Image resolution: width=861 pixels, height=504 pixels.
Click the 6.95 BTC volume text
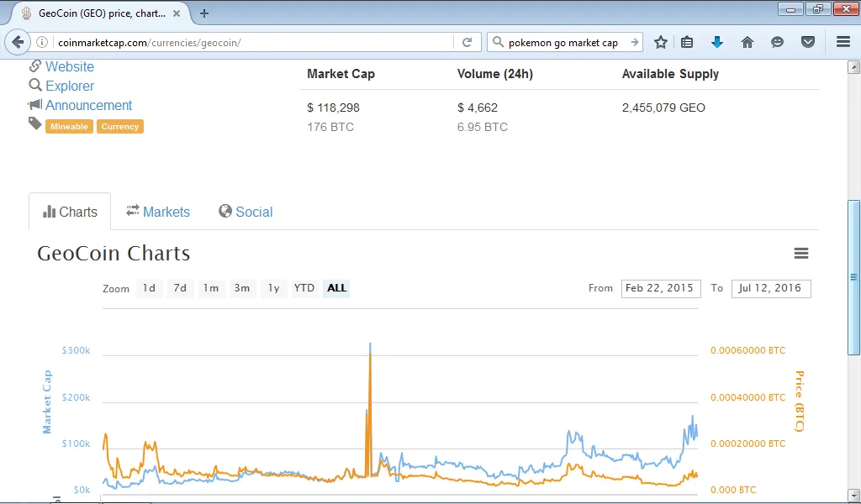[x=482, y=127]
